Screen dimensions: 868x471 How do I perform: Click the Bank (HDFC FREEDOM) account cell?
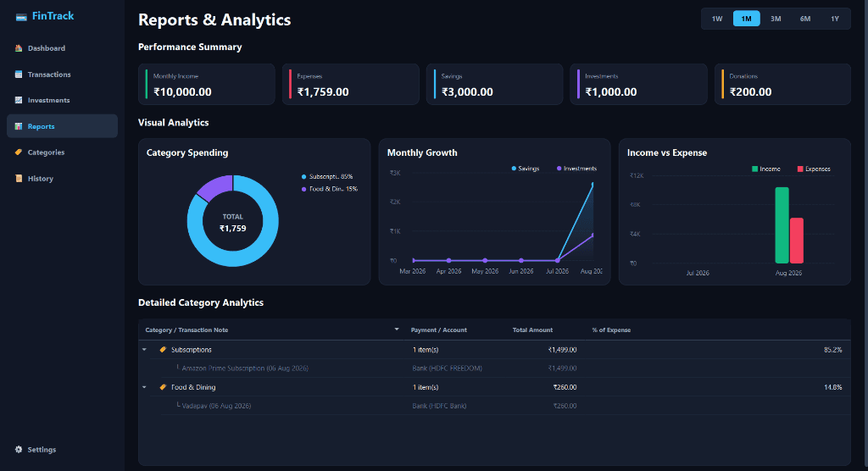click(448, 368)
